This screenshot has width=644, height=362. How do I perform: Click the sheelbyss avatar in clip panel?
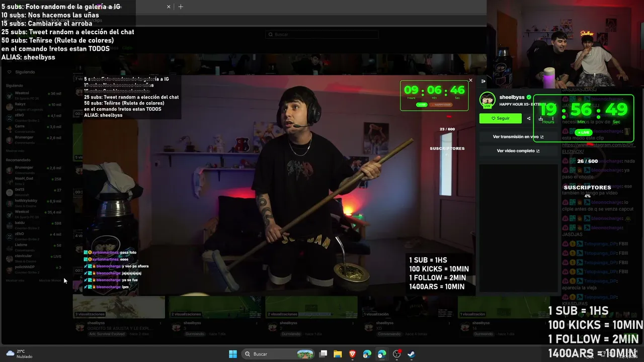pyautogui.click(x=487, y=100)
